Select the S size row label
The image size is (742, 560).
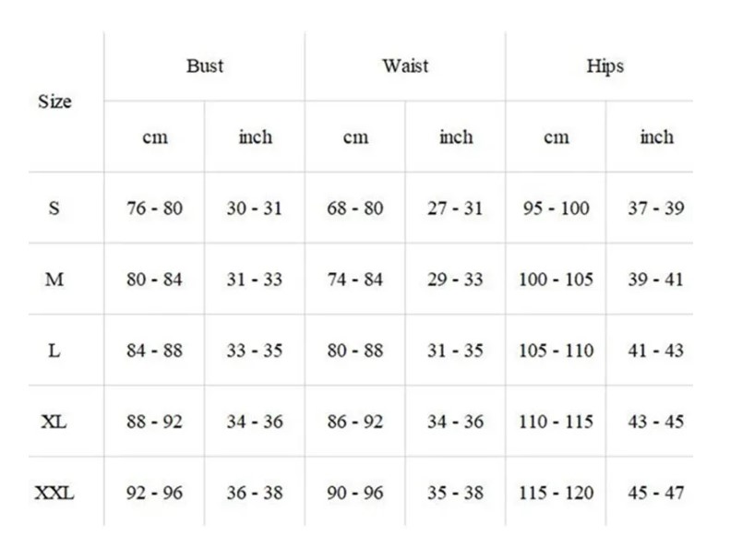[x=54, y=209]
